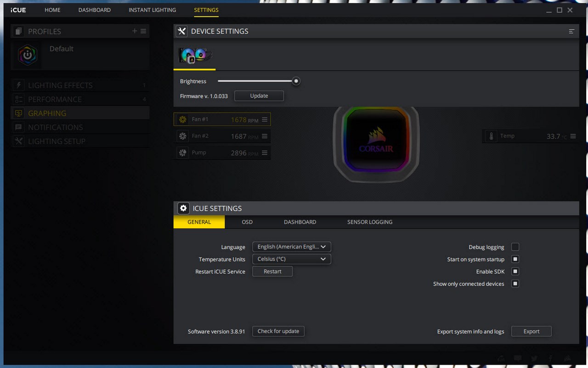Image resolution: width=588 pixels, height=368 pixels.
Task: Click the iCUE logo
Action: pyautogui.click(x=18, y=10)
